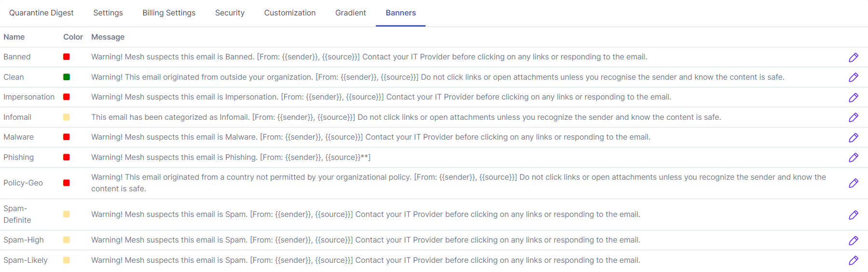Edit the Banned banner with pencil icon
Image resolution: width=868 pixels, height=272 pixels.
coord(853,57)
